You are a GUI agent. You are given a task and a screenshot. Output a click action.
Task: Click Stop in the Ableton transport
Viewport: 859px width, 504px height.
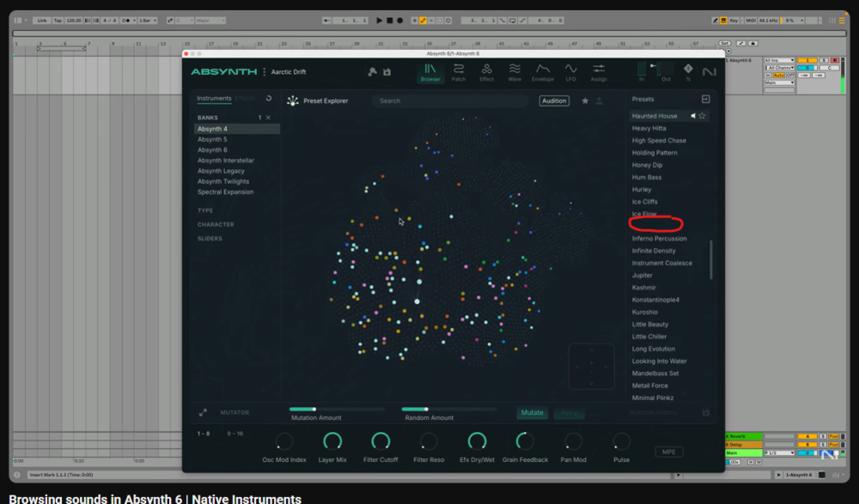389,21
